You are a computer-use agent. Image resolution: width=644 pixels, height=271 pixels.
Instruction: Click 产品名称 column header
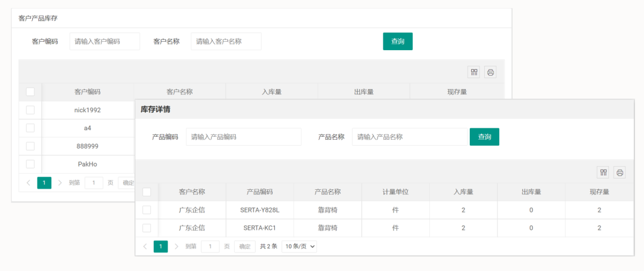click(x=327, y=192)
